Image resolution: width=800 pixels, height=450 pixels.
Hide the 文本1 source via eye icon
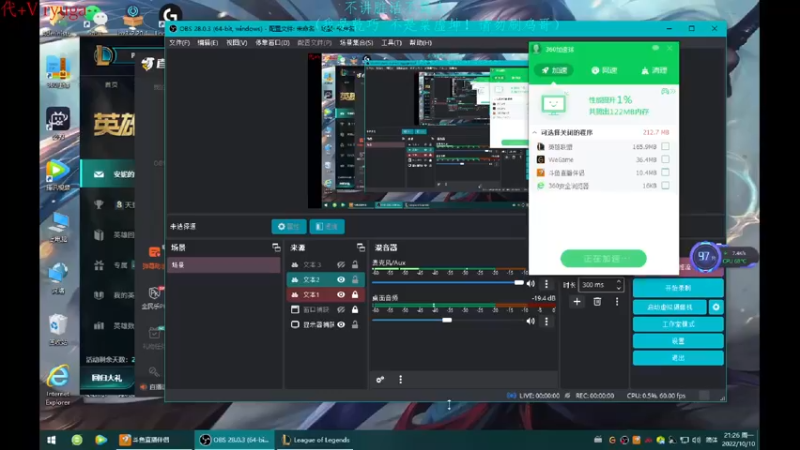pos(341,294)
